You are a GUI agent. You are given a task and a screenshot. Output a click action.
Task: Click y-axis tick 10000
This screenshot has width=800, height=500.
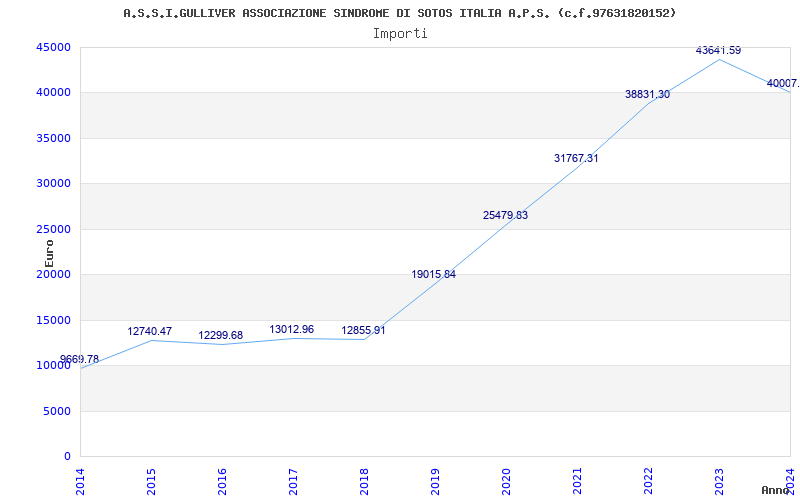(53, 365)
